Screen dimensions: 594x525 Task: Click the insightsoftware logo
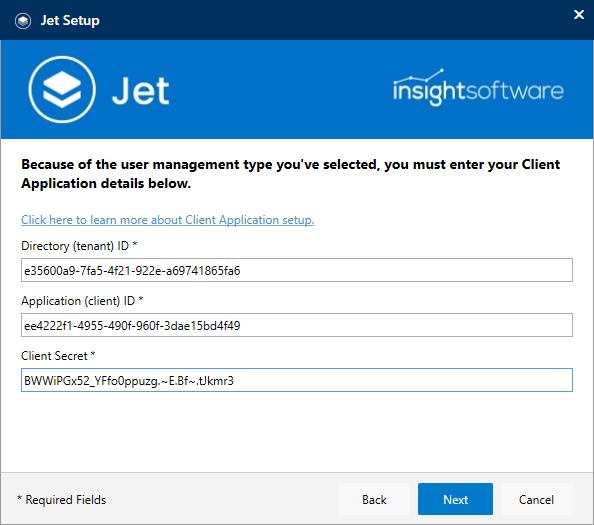coord(478,88)
